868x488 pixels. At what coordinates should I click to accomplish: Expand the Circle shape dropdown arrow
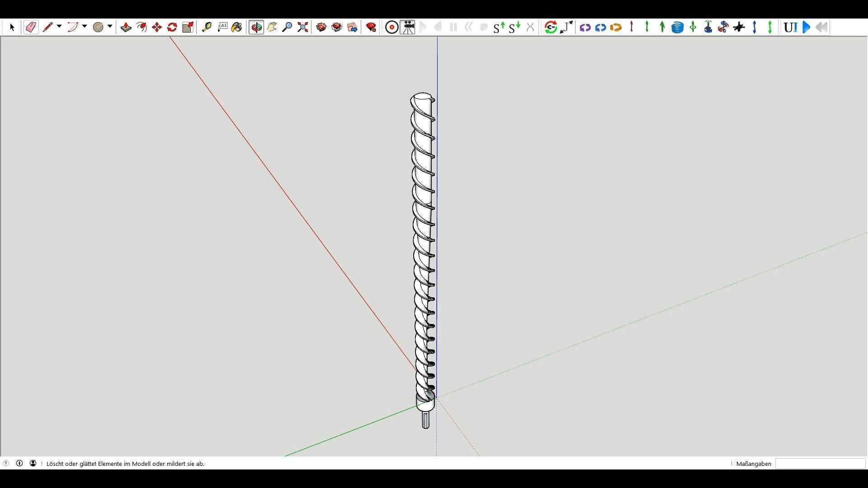(110, 27)
